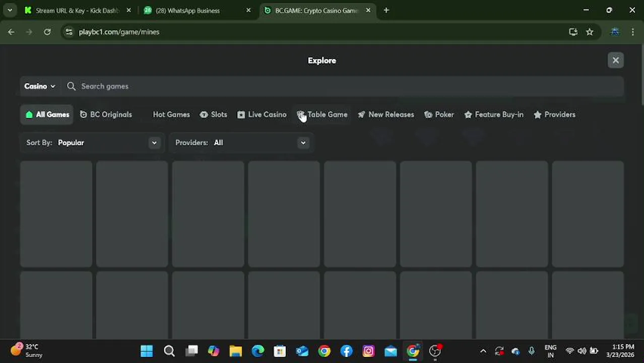Click the Poker chip icon

428,114
